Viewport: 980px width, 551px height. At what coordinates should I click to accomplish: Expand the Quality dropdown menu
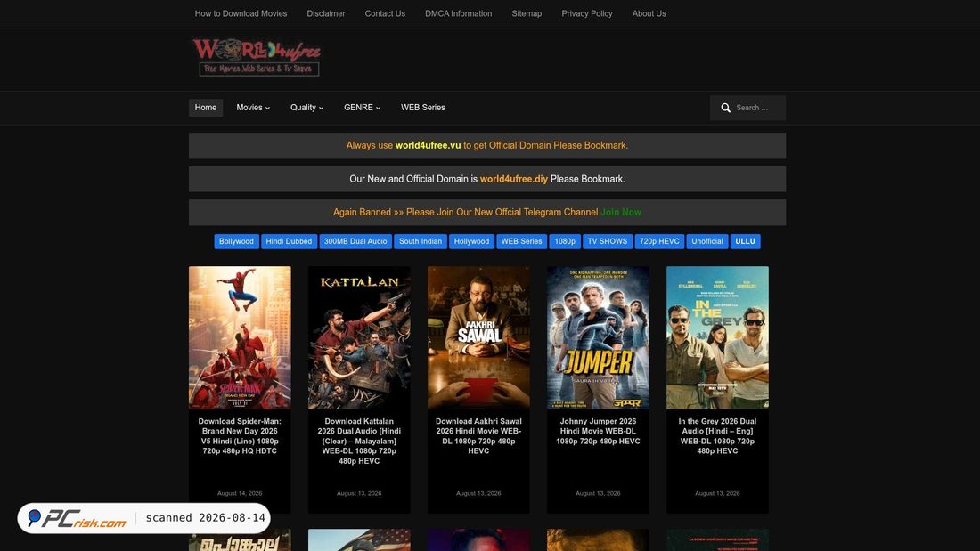click(x=306, y=108)
